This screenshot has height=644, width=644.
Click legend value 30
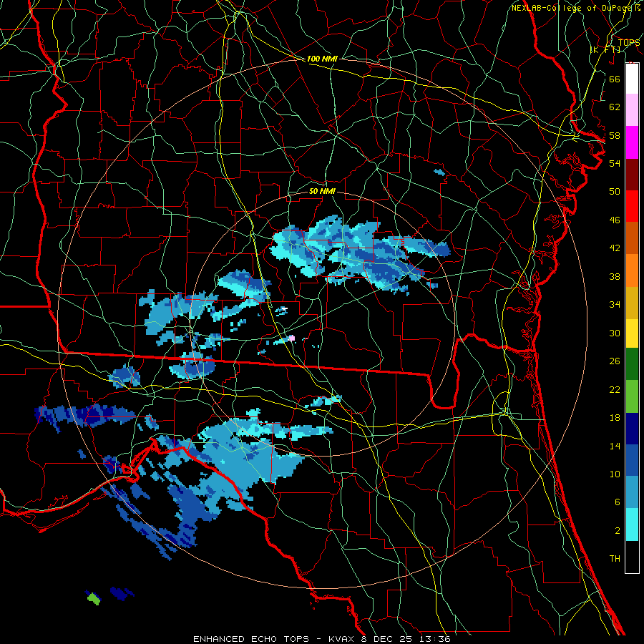coord(615,333)
